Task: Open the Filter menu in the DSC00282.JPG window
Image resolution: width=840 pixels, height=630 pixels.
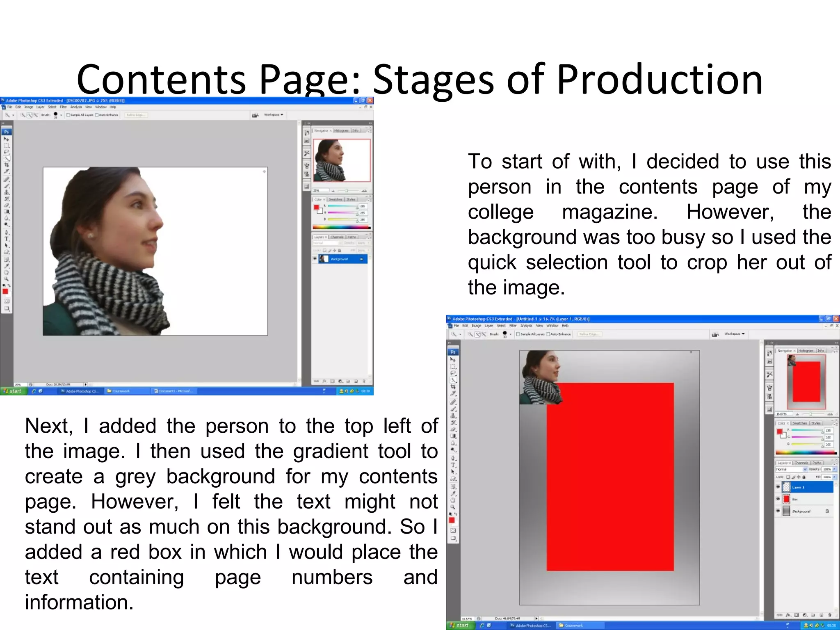Action: click(x=63, y=107)
